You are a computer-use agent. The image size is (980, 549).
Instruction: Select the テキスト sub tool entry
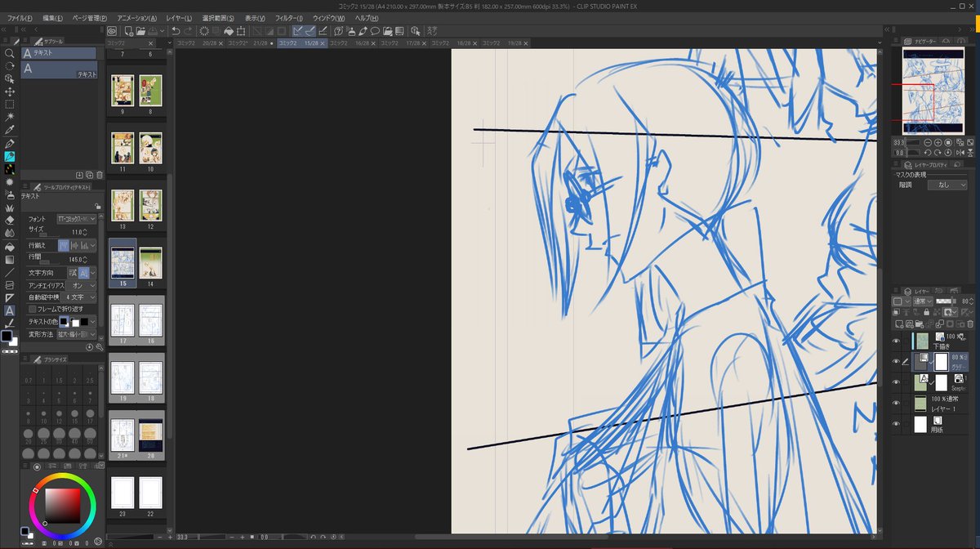coord(59,69)
